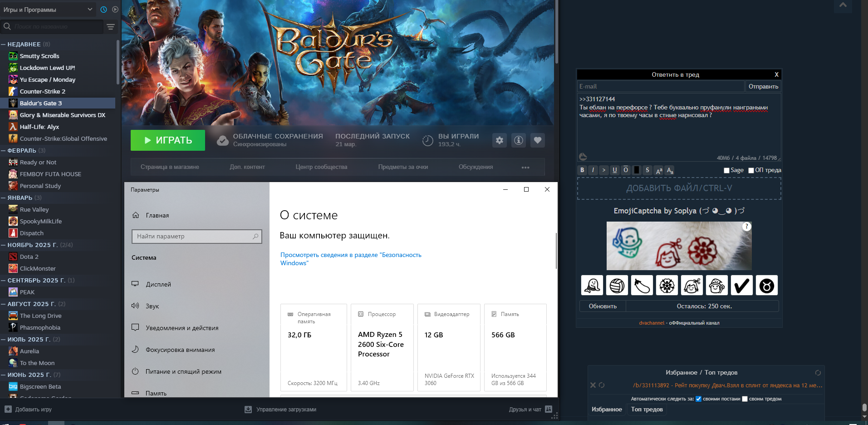
Task: Open Страница в магазине tab
Action: click(170, 167)
